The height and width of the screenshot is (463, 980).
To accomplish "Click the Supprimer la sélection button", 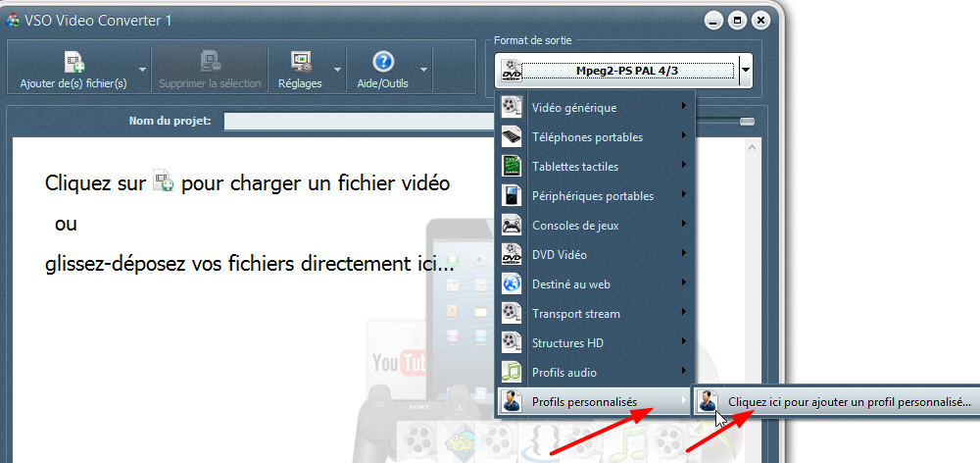I will (x=210, y=69).
